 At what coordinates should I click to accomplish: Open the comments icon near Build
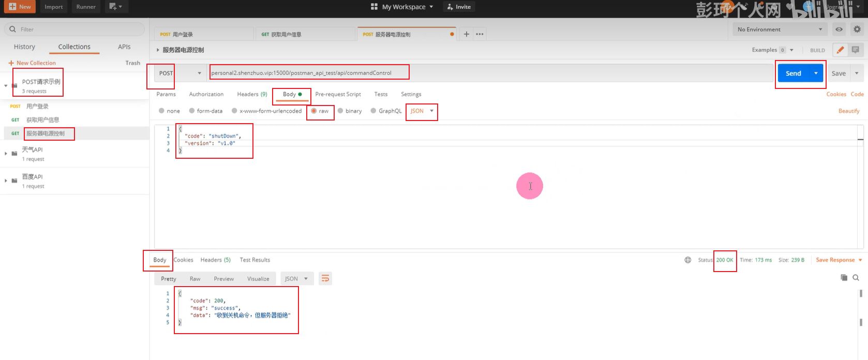855,50
